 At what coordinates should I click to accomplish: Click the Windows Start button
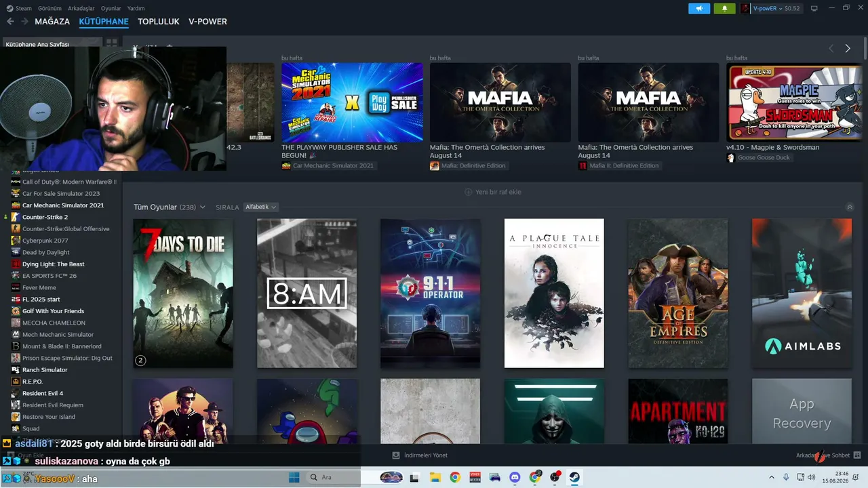(x=294, y=477)
